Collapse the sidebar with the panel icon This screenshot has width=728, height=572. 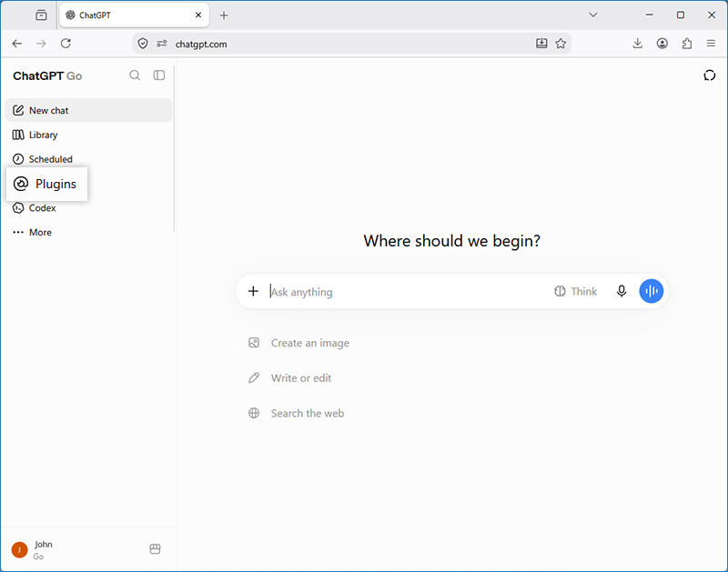tap(159, 75)
